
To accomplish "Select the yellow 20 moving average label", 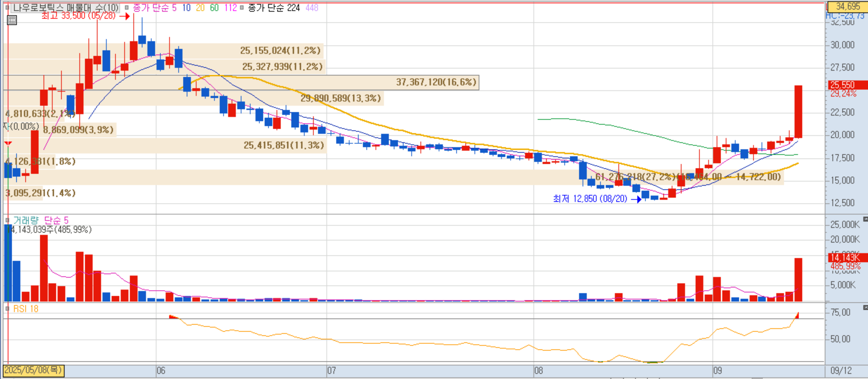I will (200, 8).
